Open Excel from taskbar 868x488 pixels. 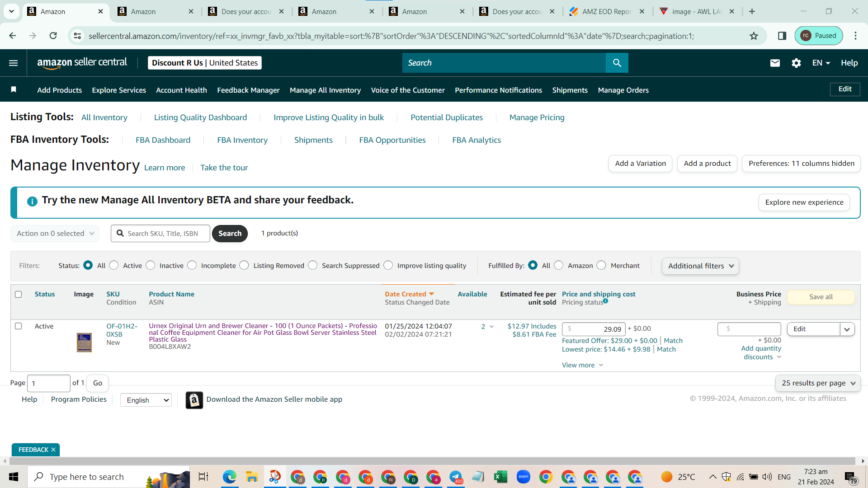(x=500, y=477)
